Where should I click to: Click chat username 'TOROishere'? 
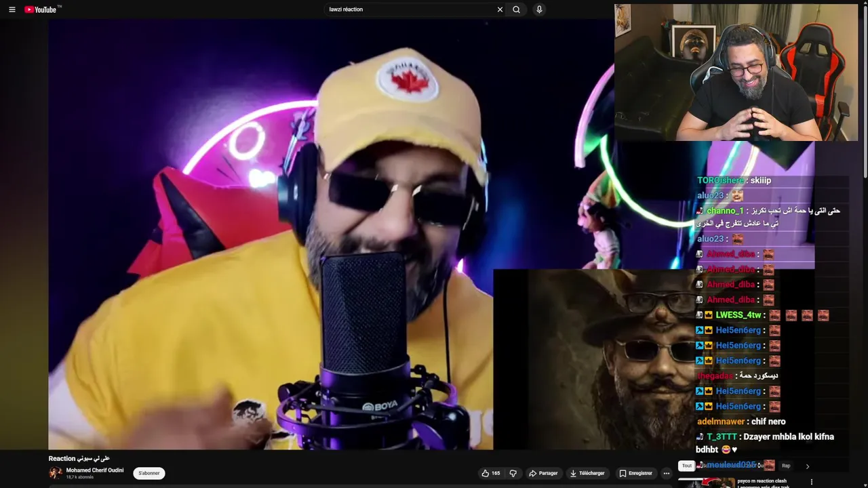click(x=722, y=180)
